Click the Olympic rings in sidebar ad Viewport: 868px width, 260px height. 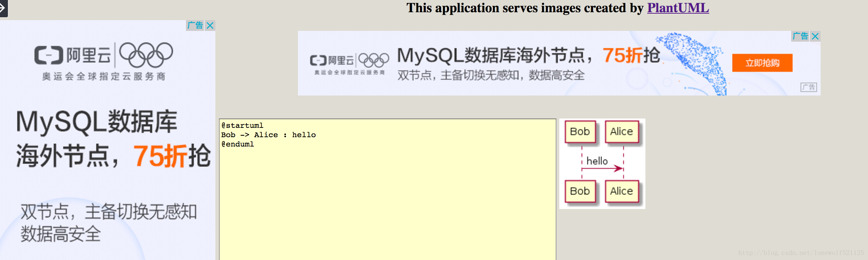click(x=146, y=55)
